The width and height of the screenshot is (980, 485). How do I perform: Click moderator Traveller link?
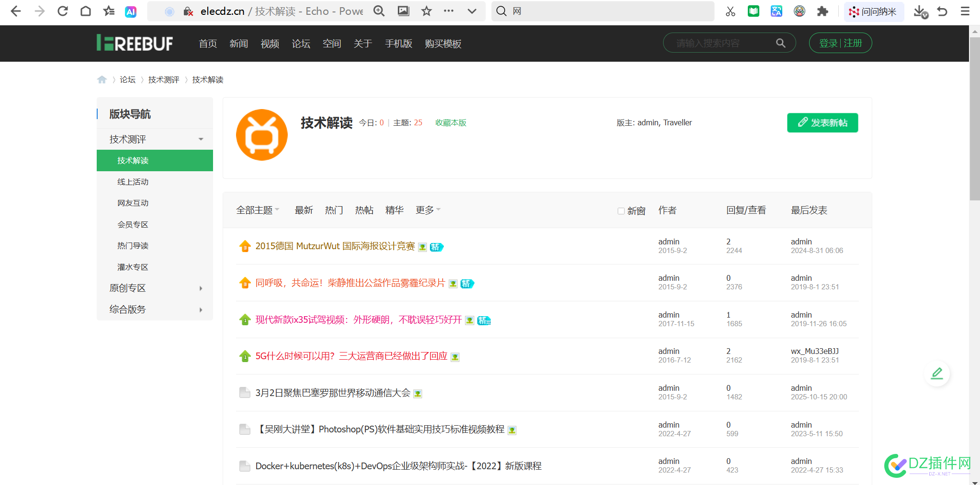677,122
